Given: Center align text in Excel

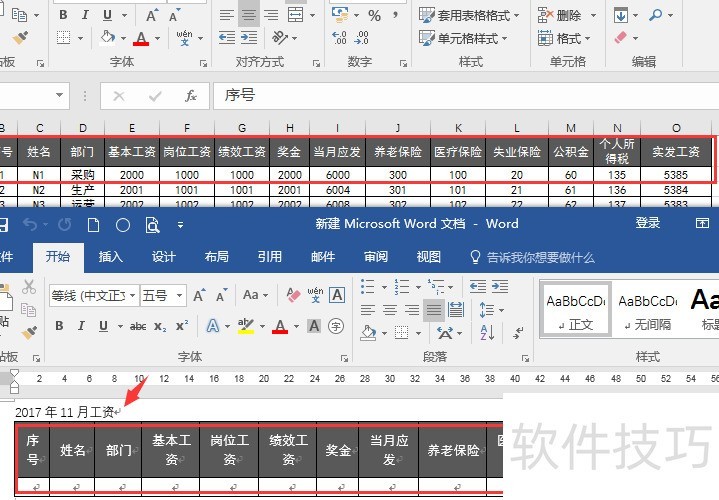Looking at the screenshot, I should (x=249, y=15).
